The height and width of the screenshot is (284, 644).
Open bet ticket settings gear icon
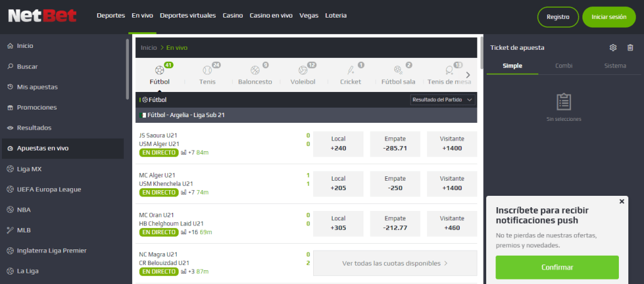point(613,48)
